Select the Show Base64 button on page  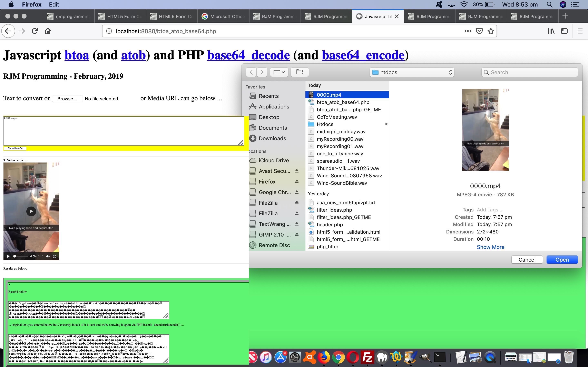pos(15,148)
